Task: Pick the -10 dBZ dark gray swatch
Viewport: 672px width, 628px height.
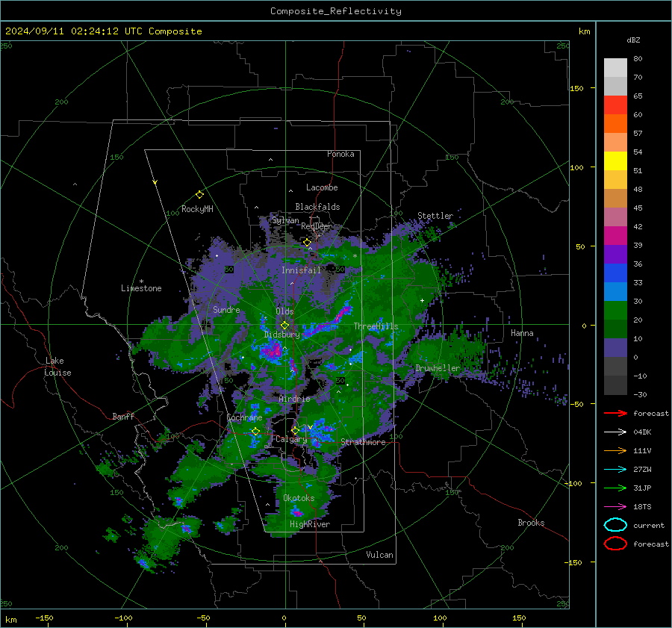Action: tap(615, 385)
